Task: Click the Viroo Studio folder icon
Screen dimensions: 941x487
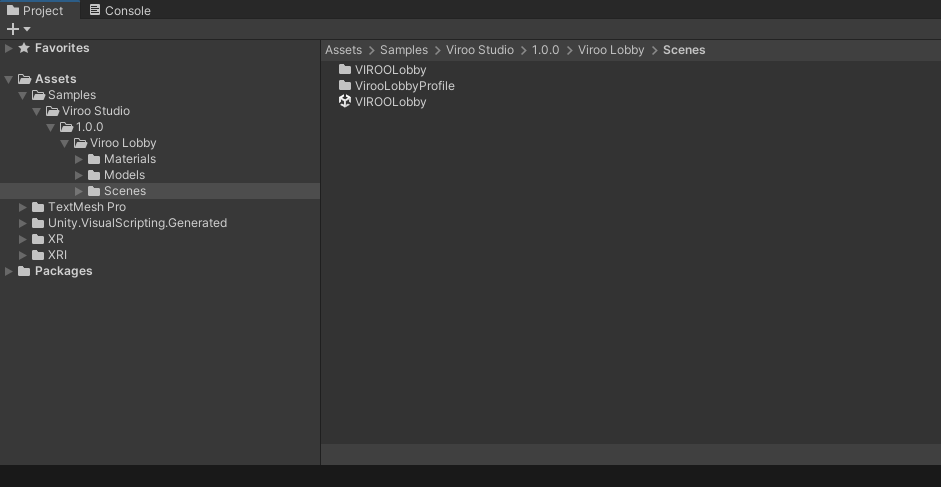Action: coord(52,111)
